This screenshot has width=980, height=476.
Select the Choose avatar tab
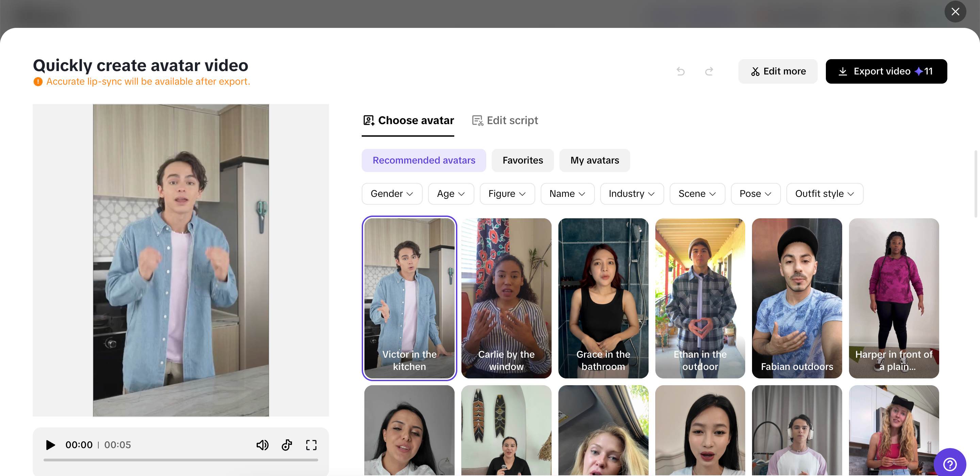pyautogui.click(x=408, y=120)
